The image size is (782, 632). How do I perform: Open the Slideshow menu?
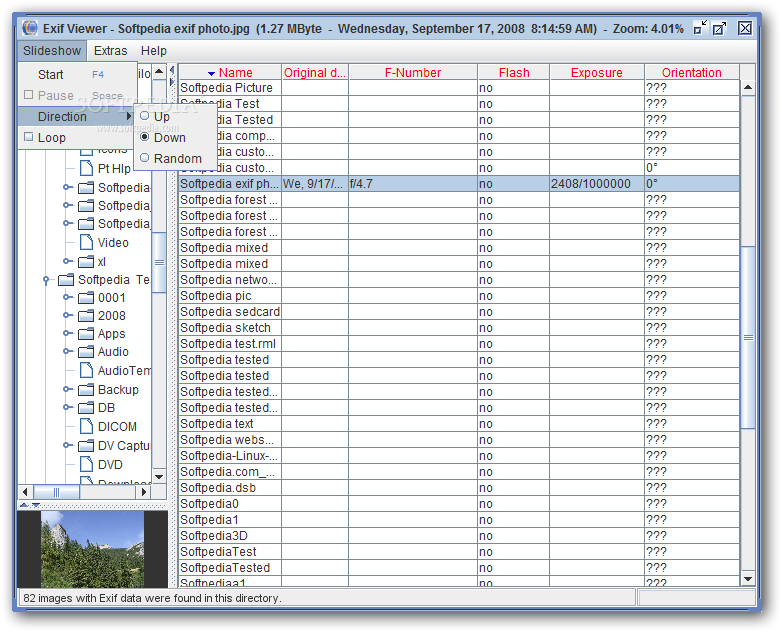tap(52, 51)
